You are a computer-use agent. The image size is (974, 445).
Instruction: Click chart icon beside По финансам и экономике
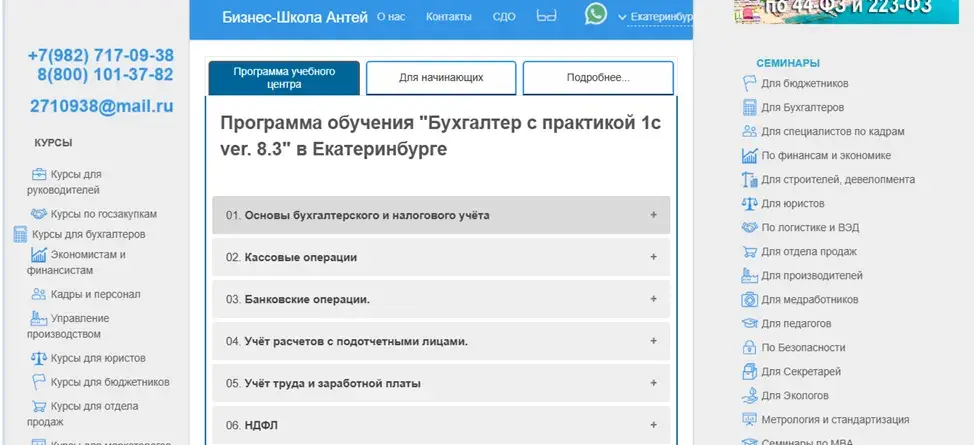[750, 155]
